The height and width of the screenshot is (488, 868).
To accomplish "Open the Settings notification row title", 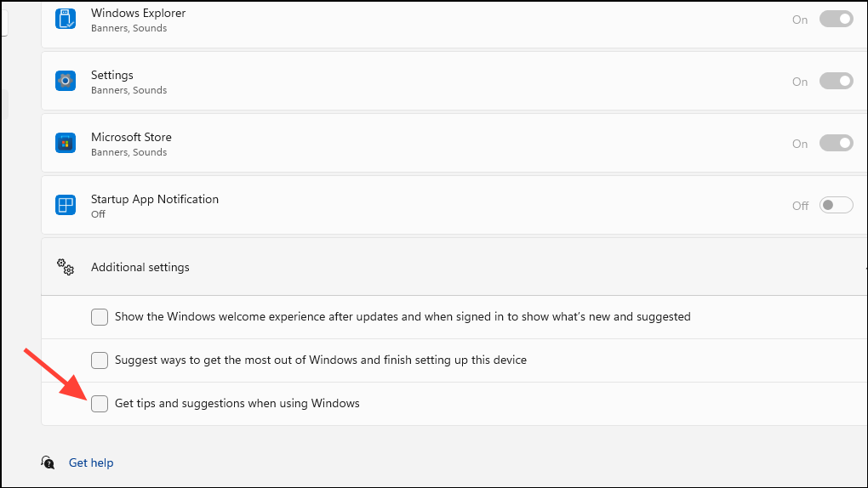I will 112,75.
